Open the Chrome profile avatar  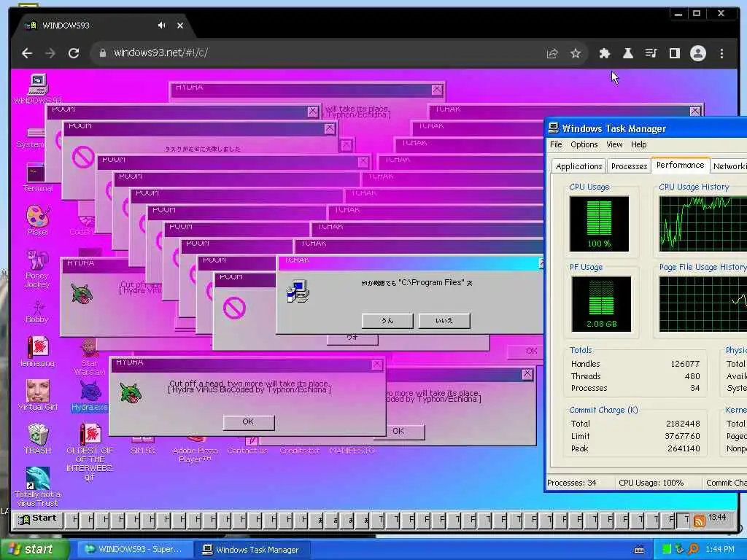698,53
